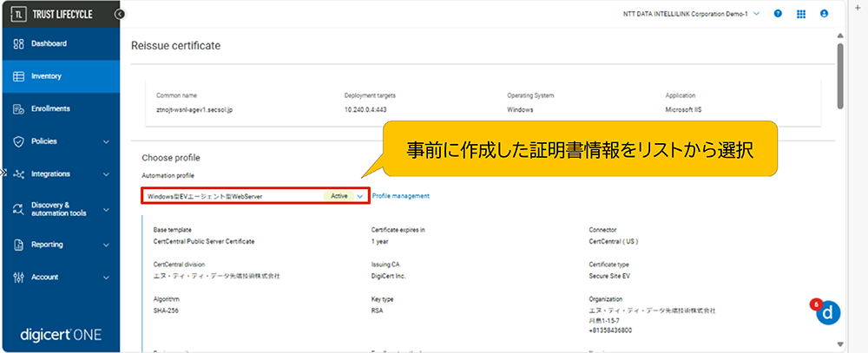Image resolution: width=868 pixels, height=353 pixels.
Task: Click the scrollbar down arrow
Action: [840, 343]
